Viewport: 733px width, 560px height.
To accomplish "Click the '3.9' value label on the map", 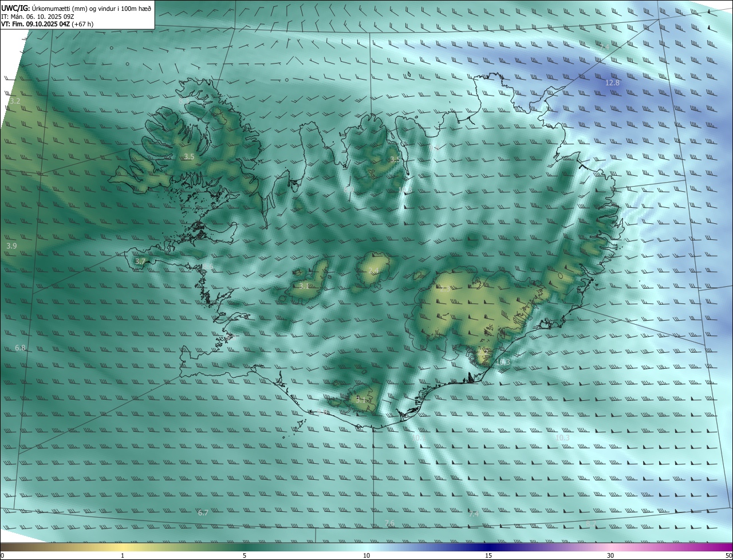I will (11, 246).
